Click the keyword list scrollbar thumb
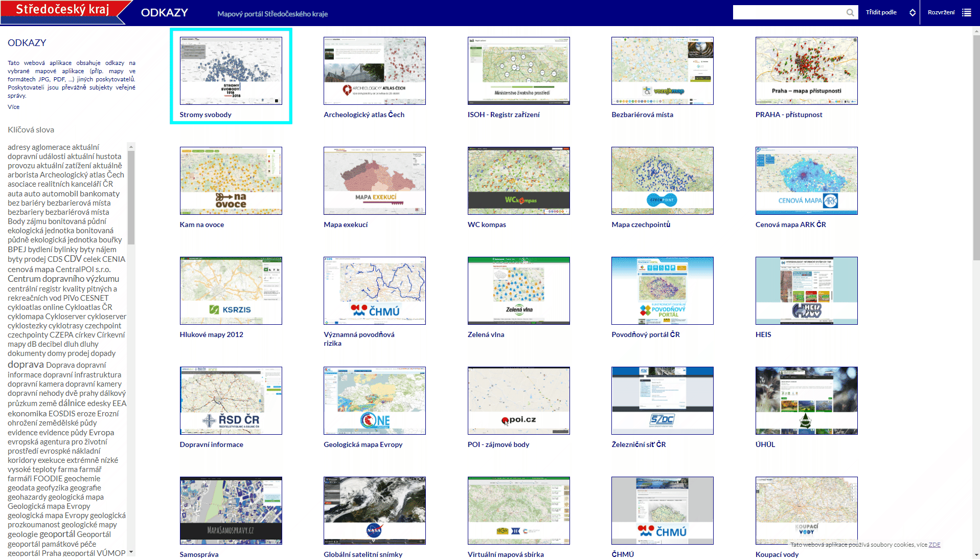 pos(131,197)
